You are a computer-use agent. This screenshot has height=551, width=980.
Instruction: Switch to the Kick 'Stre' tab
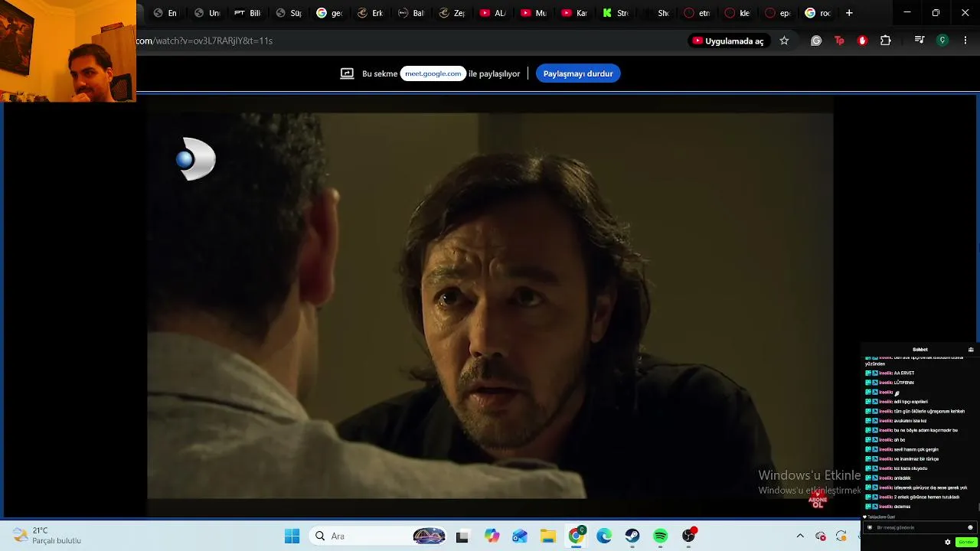pos(616,13)
